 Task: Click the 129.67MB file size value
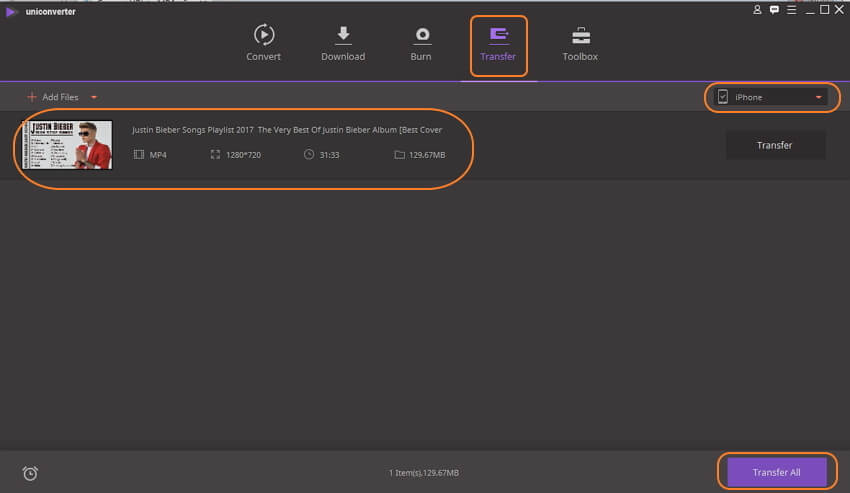click(427, 155)
